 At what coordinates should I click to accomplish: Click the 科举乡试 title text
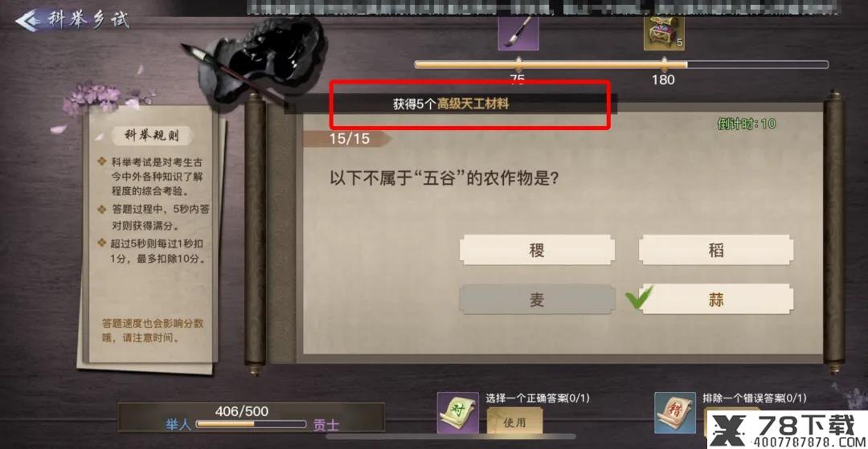(x=88, y=19)
